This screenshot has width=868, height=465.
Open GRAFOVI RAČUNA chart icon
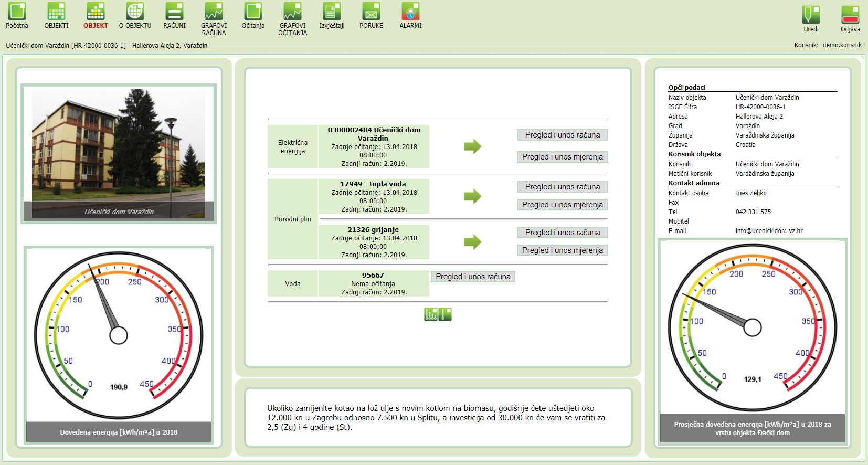pos(214,12)
